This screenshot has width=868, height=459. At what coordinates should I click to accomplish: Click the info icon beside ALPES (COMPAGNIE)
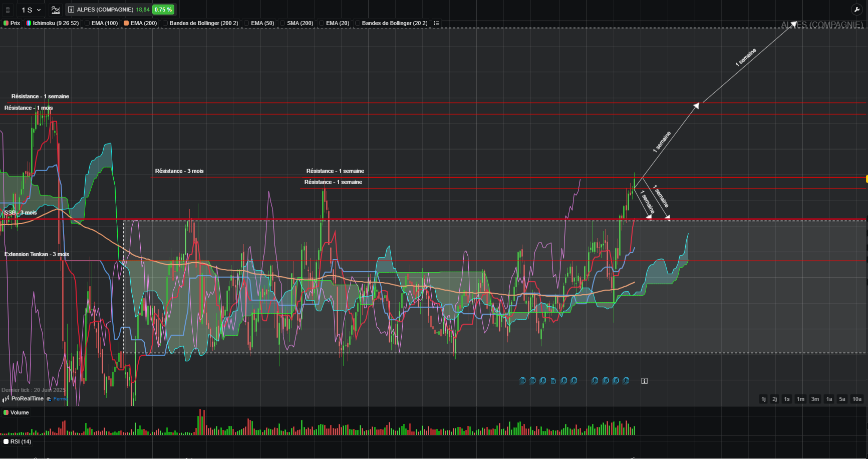pyautogui.click(x=71, y=10)
